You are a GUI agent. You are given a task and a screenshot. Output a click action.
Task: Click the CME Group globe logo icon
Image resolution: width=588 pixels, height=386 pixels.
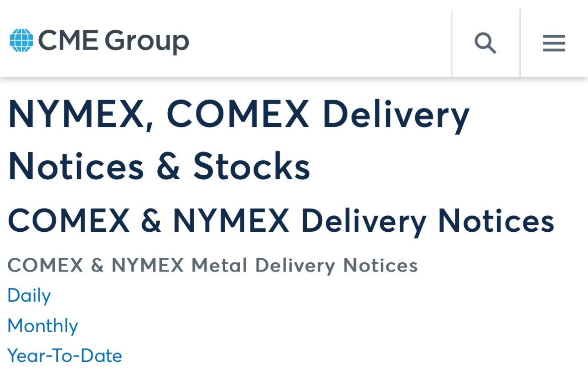[x=21, y=40]
